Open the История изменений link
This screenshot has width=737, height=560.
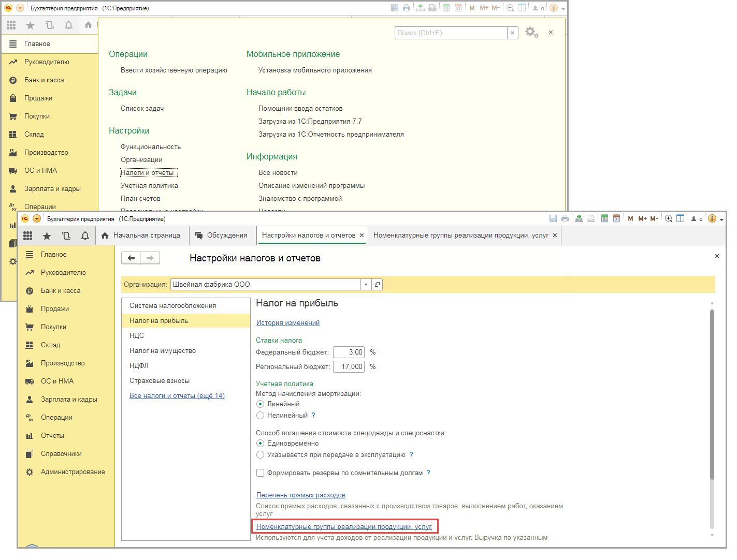coord(288,323)
